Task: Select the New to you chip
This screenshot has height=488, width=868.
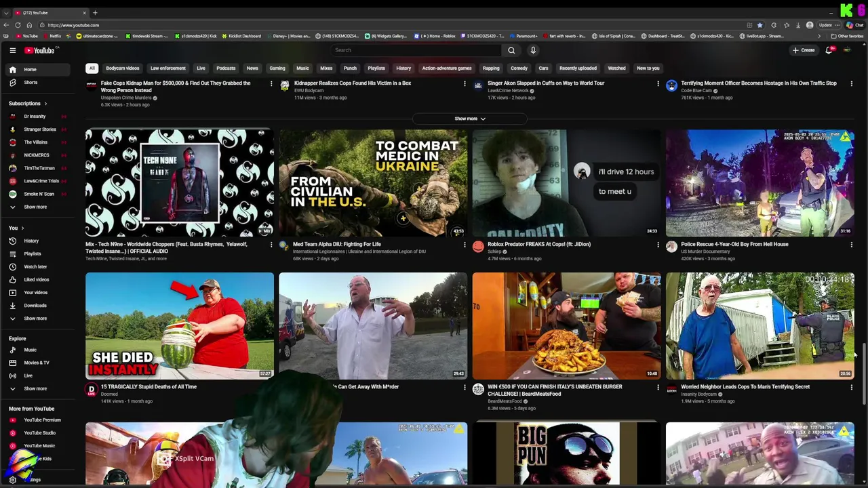Action: pyautogui.click(x=648, y=68)
